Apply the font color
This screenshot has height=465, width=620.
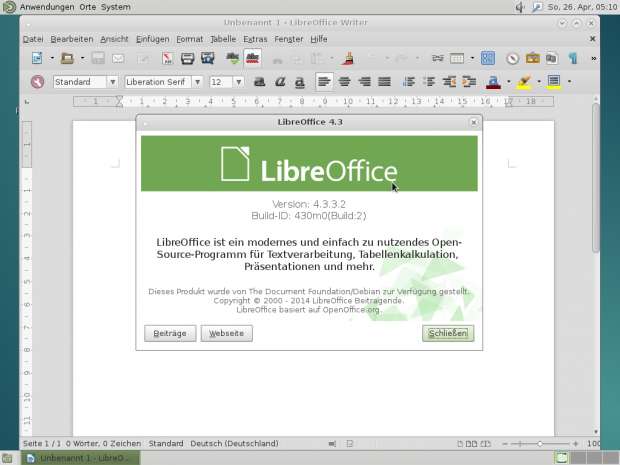click(x=493, y=82)
